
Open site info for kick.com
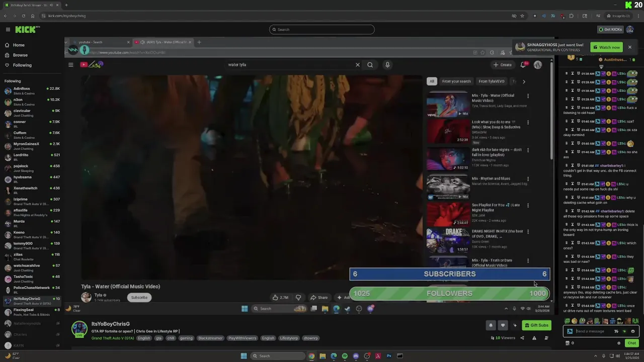43,16
